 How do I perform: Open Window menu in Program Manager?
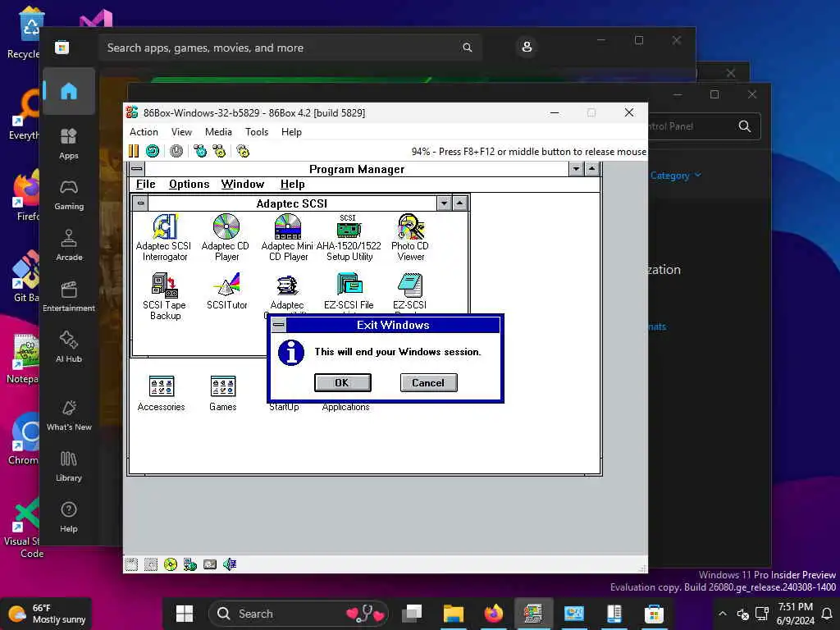click(x=243, y=185)
